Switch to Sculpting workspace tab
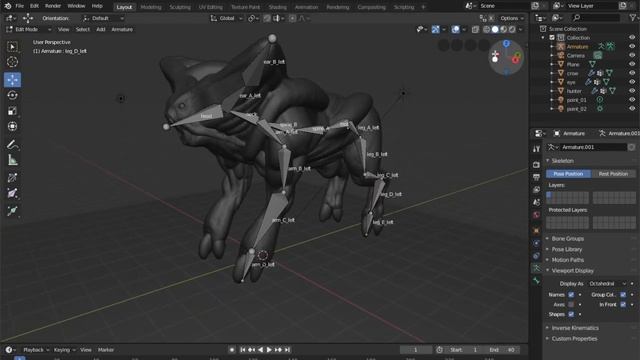 [x=180, y=7]
